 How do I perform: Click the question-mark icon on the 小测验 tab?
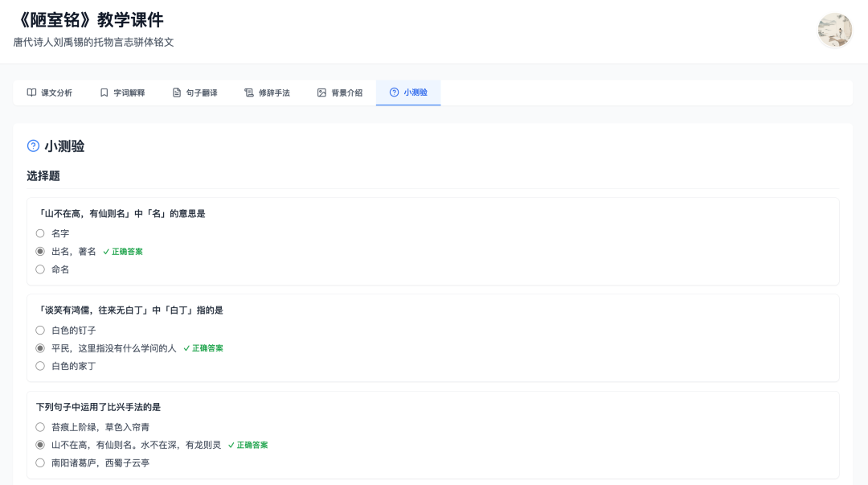coord(394,92)
